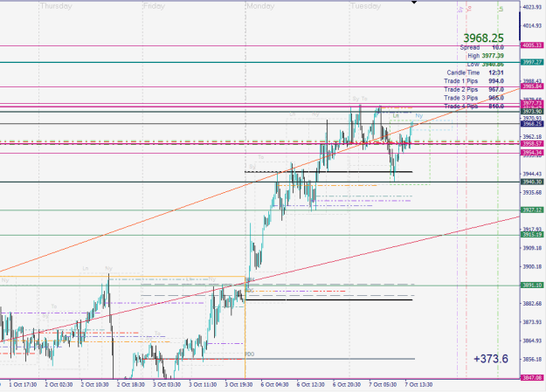546x392 pixels.
Task: Select the 3997.27 teal price level tag
Action: pyautogui.click(x=532, y=62)
